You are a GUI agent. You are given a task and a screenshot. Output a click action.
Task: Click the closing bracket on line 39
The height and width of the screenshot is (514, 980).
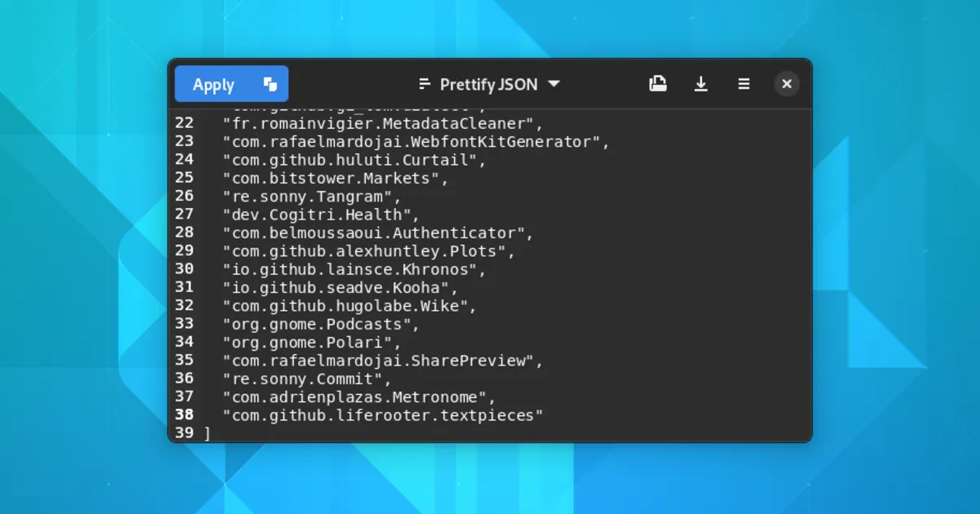(207, 434)
